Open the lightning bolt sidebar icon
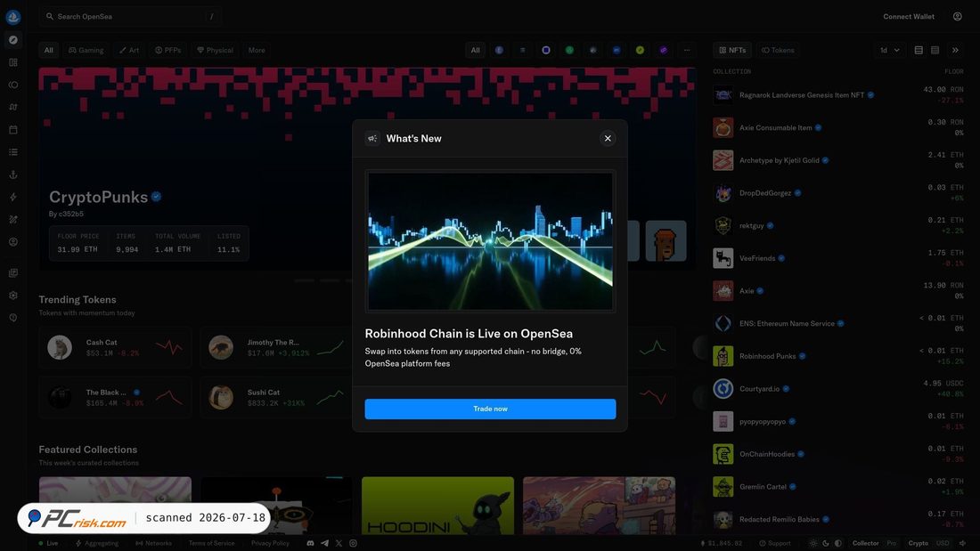 click(13, 198)
